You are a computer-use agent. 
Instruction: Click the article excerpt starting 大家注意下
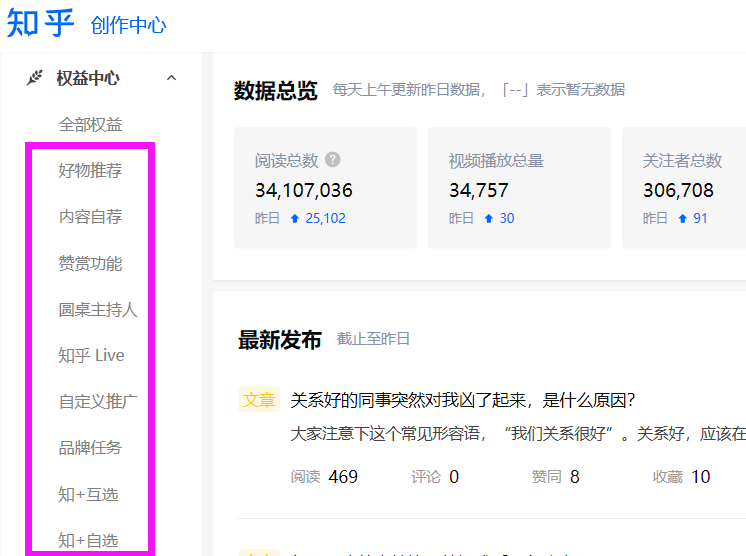(x=518, y=433)
